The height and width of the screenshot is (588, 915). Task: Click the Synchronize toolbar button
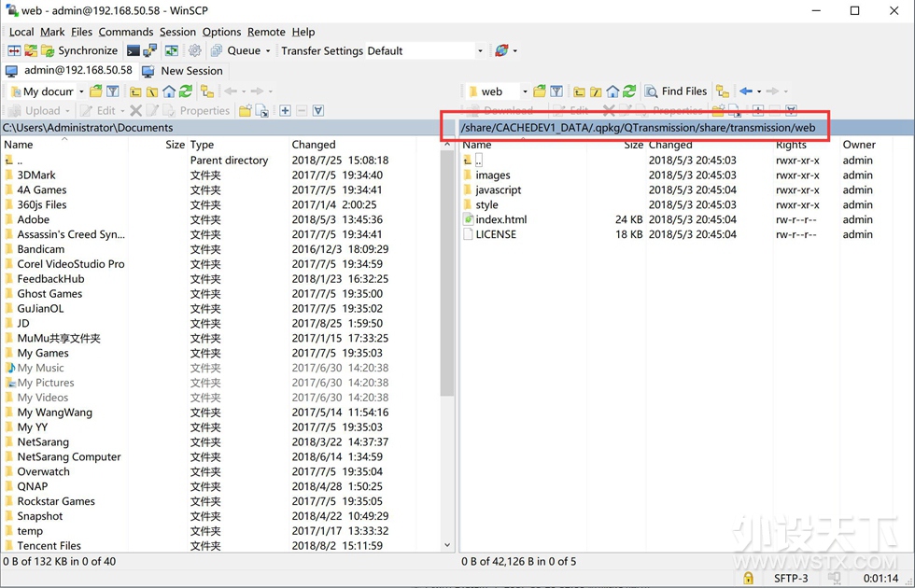pos(80,50)
